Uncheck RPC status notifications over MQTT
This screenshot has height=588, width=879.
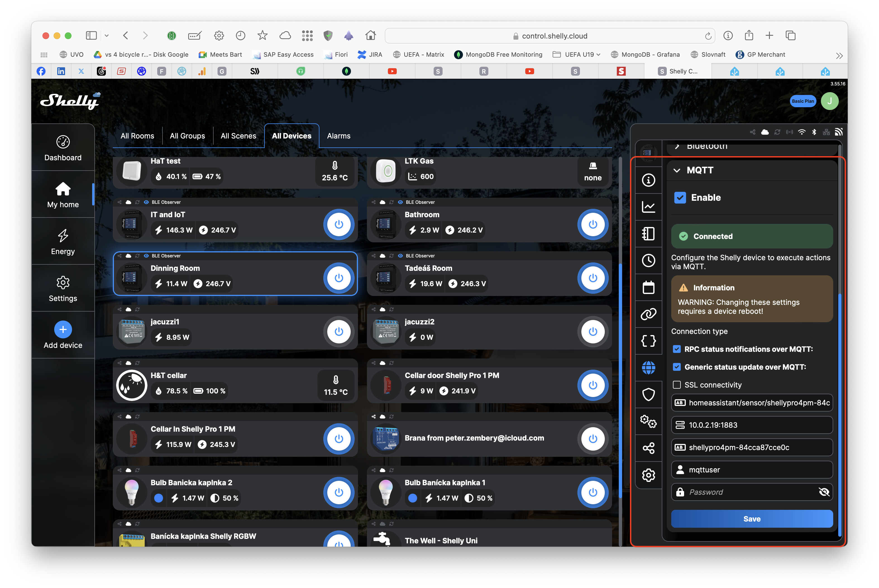click(677, 349)
